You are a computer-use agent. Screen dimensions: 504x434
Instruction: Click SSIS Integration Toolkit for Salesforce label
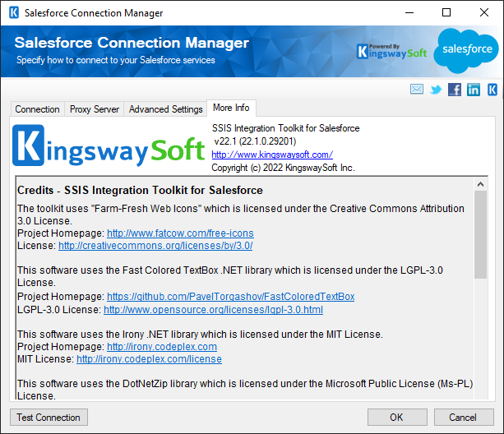click(286, 128)
